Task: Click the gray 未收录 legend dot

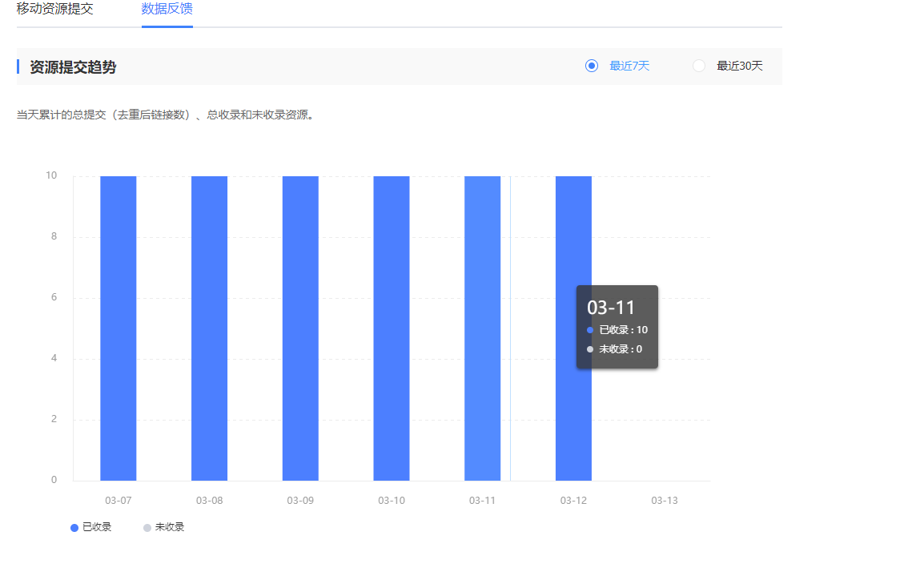Action: [146, 526]
